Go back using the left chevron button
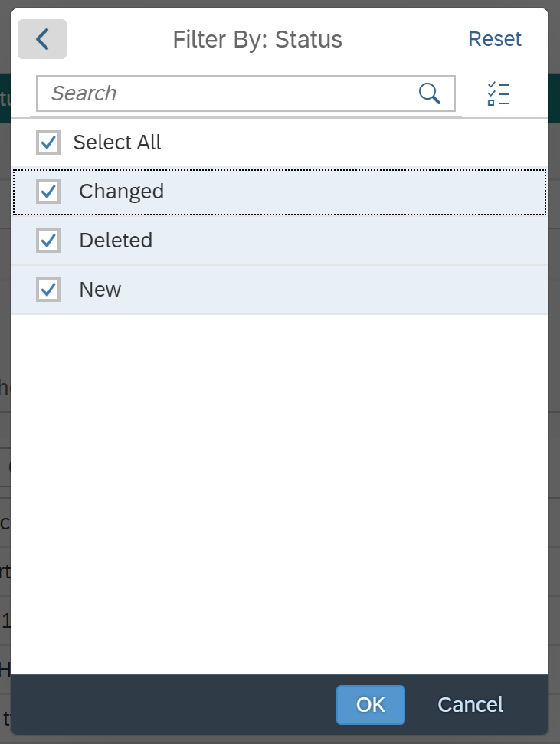Image resolution: width=560 pixels, height=744 pixels. (x=42, y=39)
